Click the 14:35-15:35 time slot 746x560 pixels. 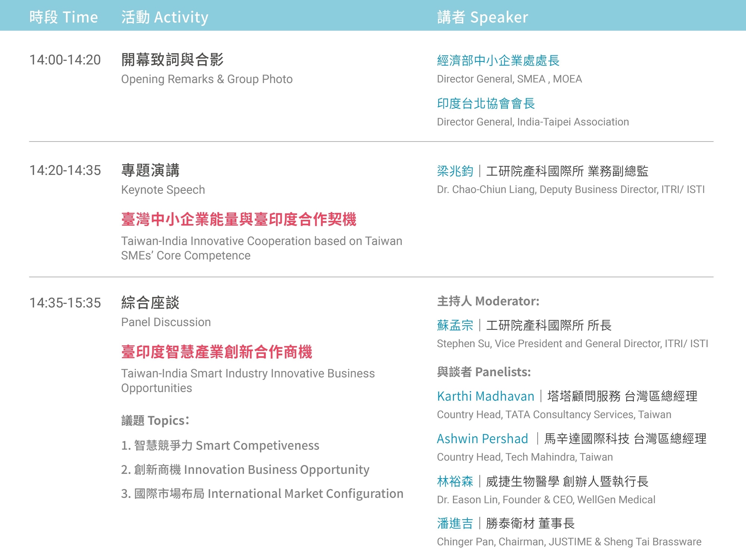click(x=65, y=303)
